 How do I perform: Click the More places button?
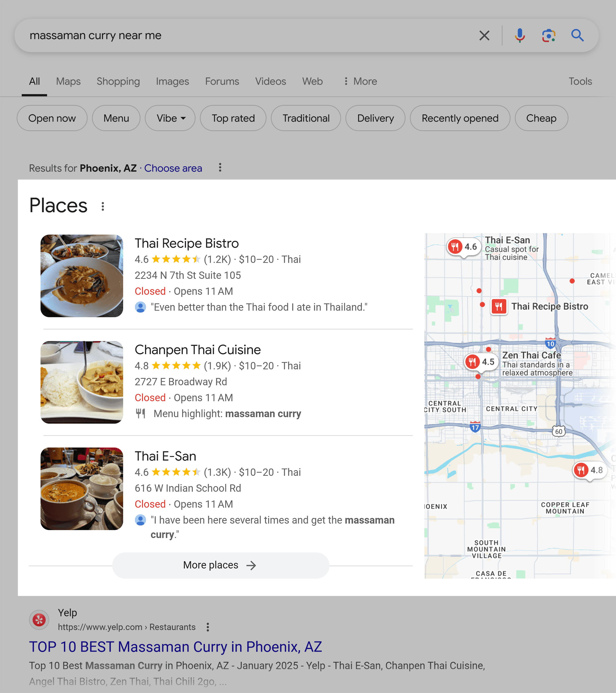(220, 565)
